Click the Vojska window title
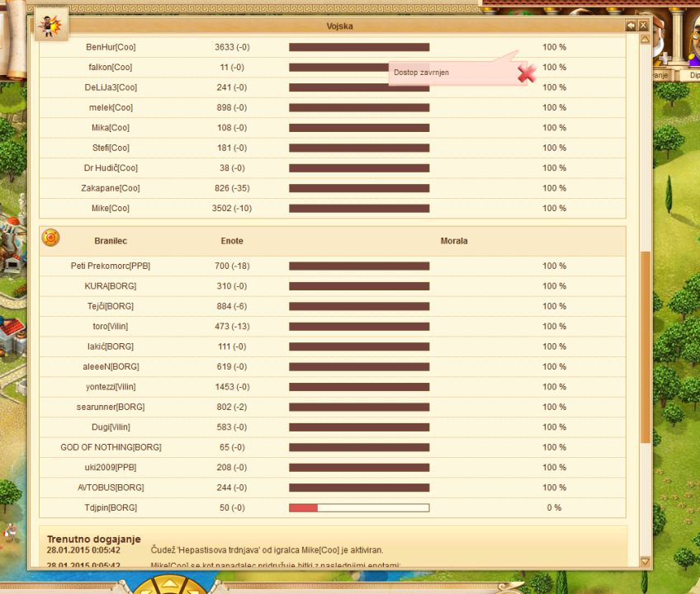700x594 pixels. coord(340,26)
